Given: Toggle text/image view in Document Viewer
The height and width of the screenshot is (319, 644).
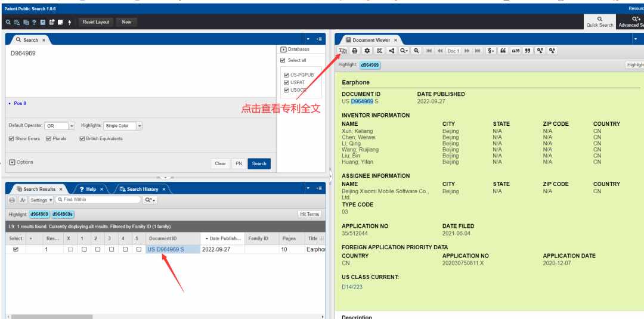Looking at the screenshot, I should 342,51.
